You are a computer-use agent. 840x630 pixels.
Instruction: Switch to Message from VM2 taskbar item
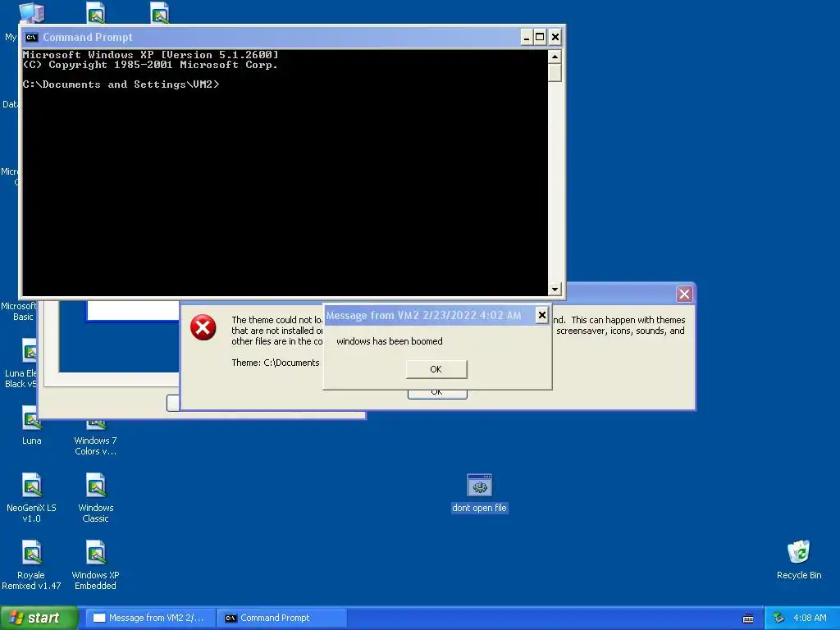[151, 618]
